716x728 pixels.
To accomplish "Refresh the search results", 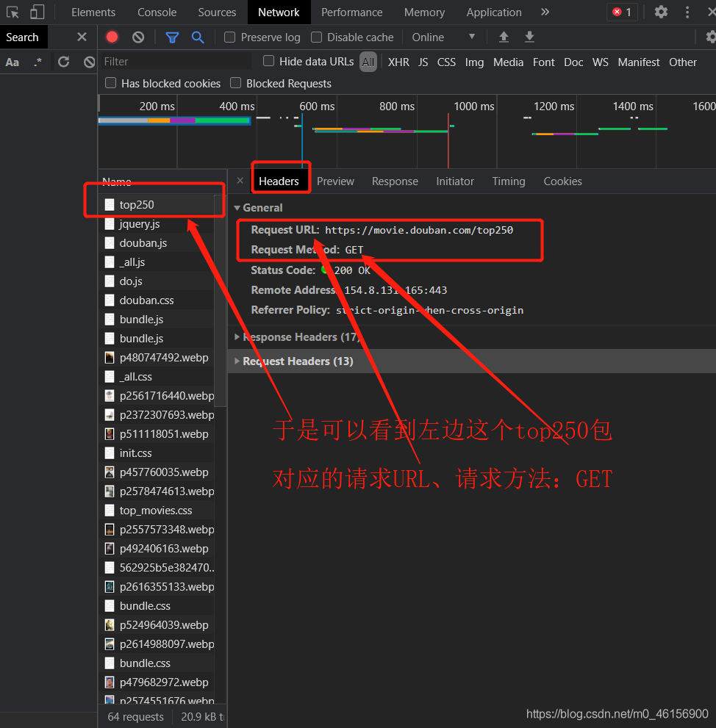I will tap(64, 61).
